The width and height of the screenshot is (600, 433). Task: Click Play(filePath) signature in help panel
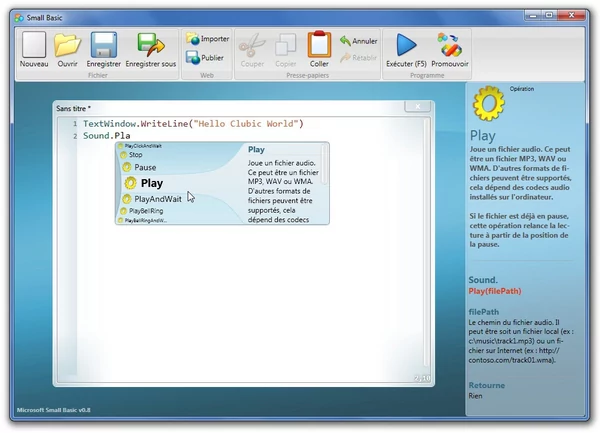[495, 291]
